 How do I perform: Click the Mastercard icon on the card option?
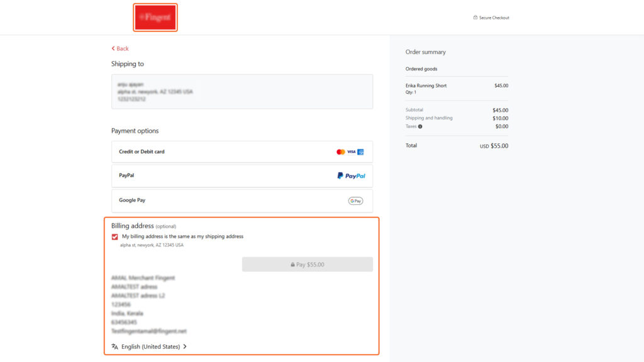click(x=340, y=151)
